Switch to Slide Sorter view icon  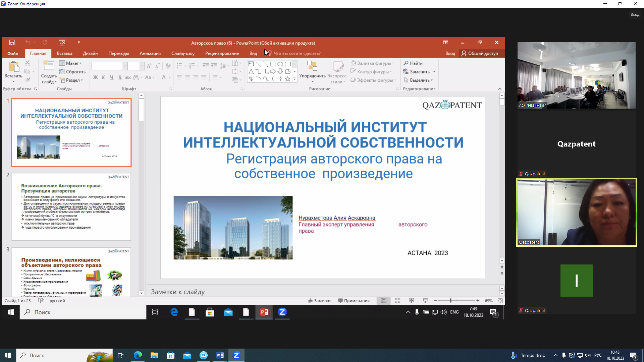click(x=397, y=301)
